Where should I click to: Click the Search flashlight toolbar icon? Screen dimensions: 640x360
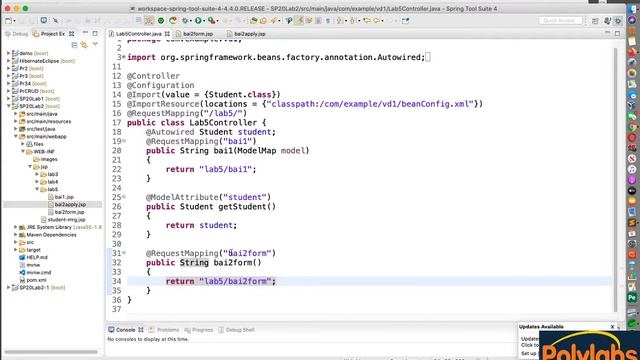pos(273,20)
